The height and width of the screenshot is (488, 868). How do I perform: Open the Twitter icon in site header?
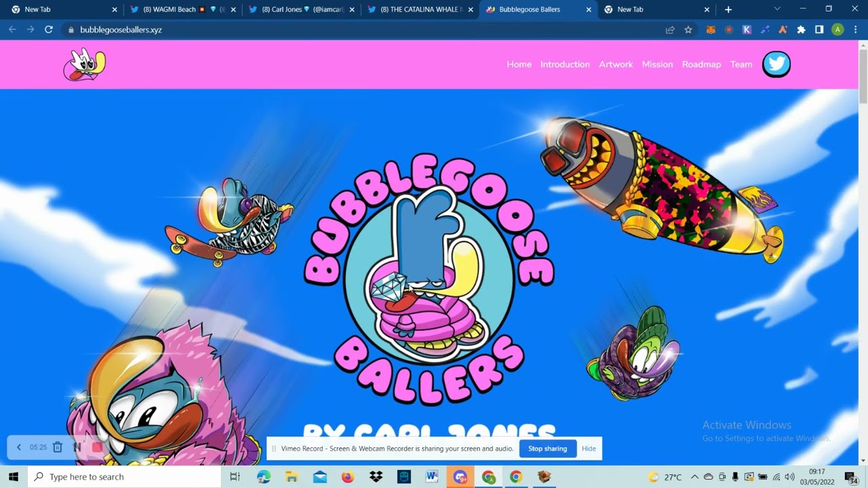tap(776, 64)
